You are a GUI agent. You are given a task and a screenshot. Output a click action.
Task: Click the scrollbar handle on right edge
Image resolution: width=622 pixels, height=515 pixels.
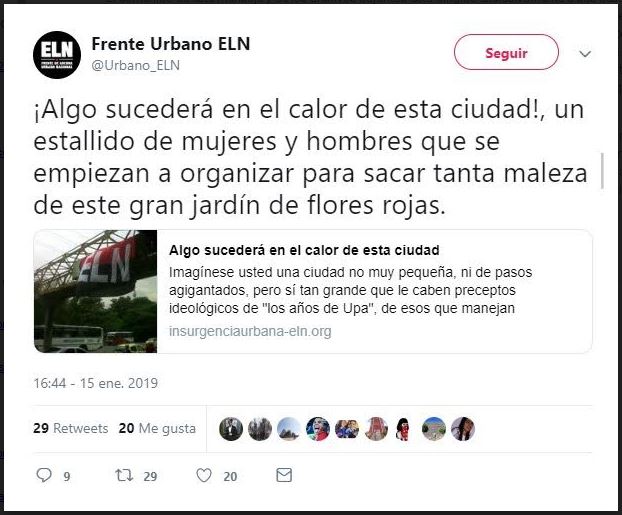point(602,171)
